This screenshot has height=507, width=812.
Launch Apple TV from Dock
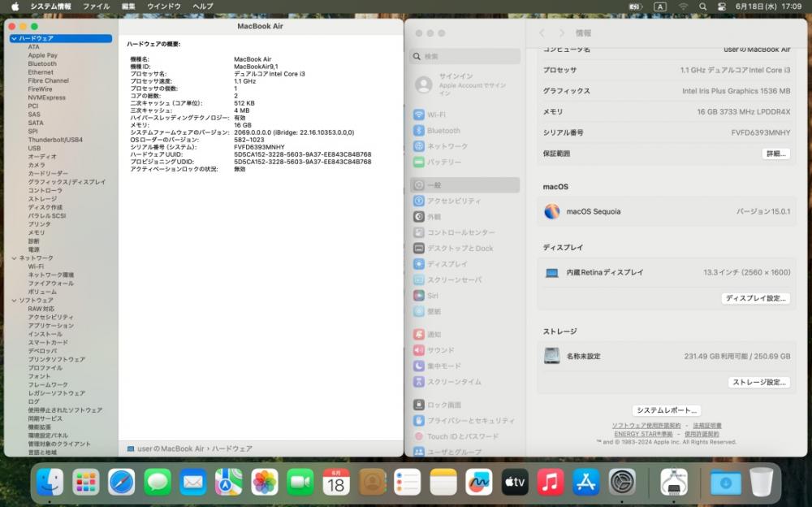[515, 482]
